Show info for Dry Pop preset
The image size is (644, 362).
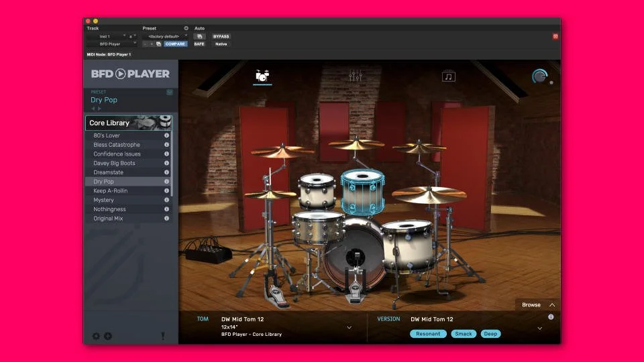(x=167, y=182)
